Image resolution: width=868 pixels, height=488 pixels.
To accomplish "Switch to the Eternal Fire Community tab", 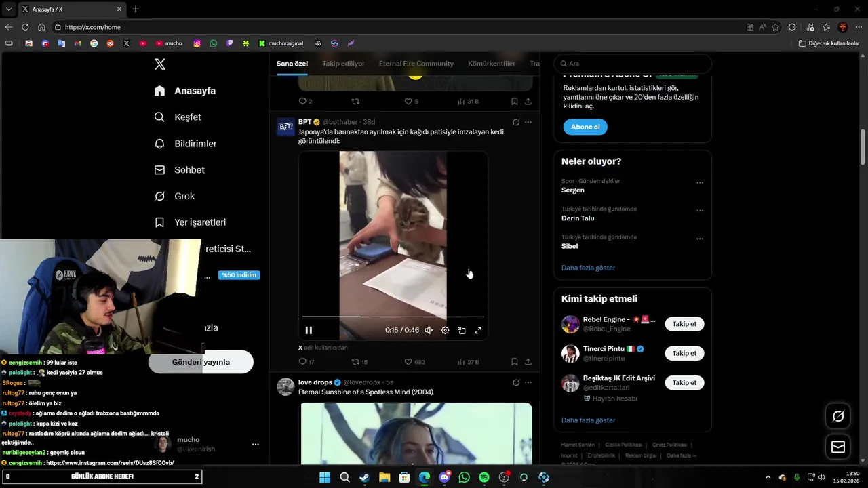I will 416,64.
